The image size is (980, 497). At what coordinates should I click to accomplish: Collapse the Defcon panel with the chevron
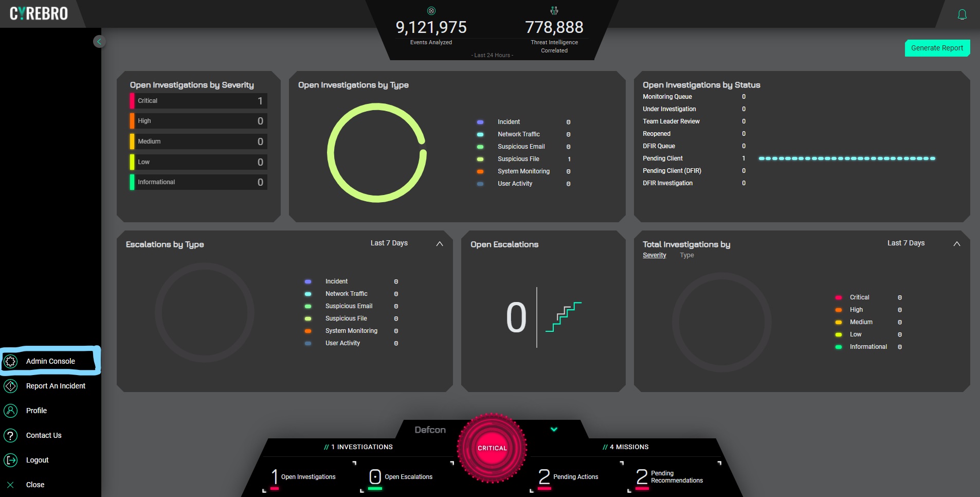[x=554, y=429]
